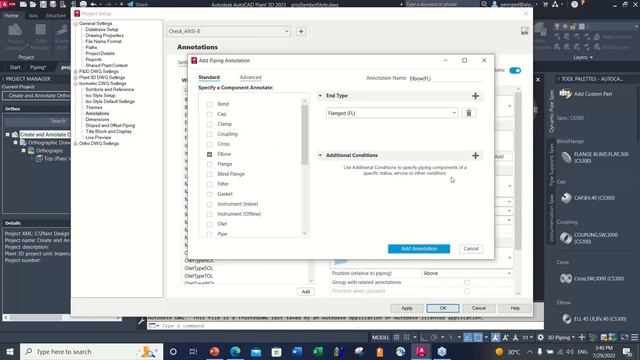Click the Windows taskbar search box
640x360 pixels.
[91, 351]
